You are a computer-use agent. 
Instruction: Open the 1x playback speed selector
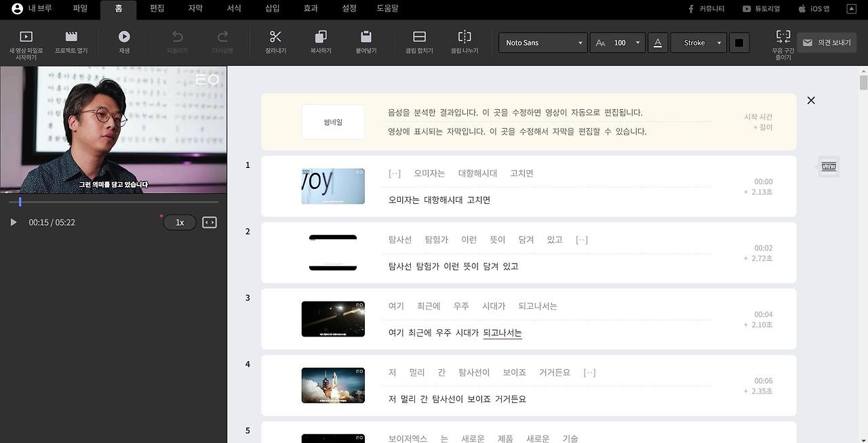(180, 222)
